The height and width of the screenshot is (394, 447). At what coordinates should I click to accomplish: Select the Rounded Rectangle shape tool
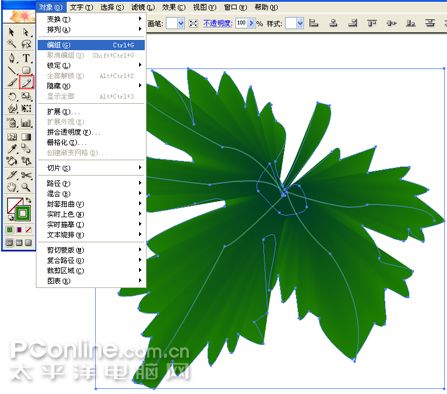tap(26, 70)
